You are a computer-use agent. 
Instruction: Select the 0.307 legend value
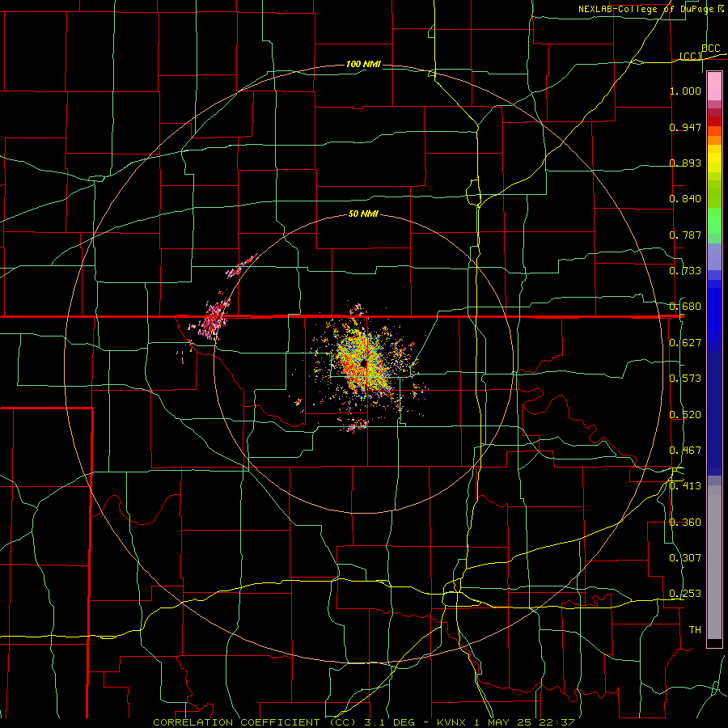(x=685, y=558)
